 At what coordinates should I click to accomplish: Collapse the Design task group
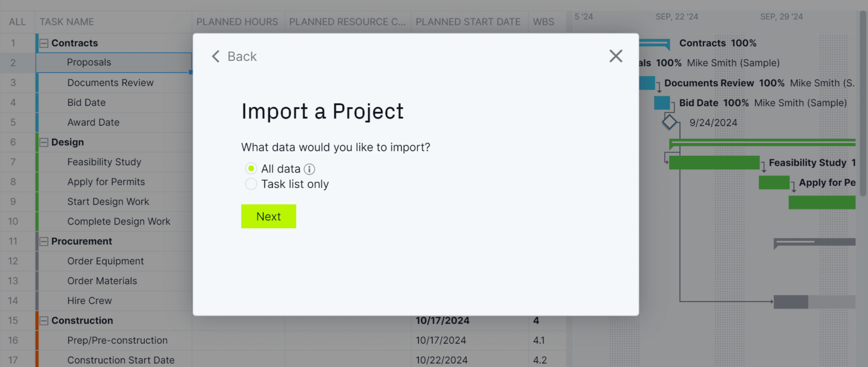(x=44, y=142)
